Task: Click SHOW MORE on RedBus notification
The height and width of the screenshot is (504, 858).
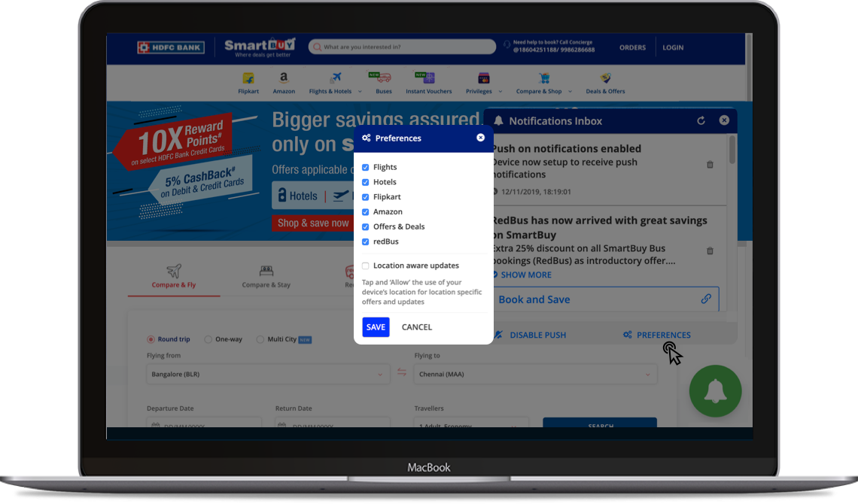Action: [526, 275]
